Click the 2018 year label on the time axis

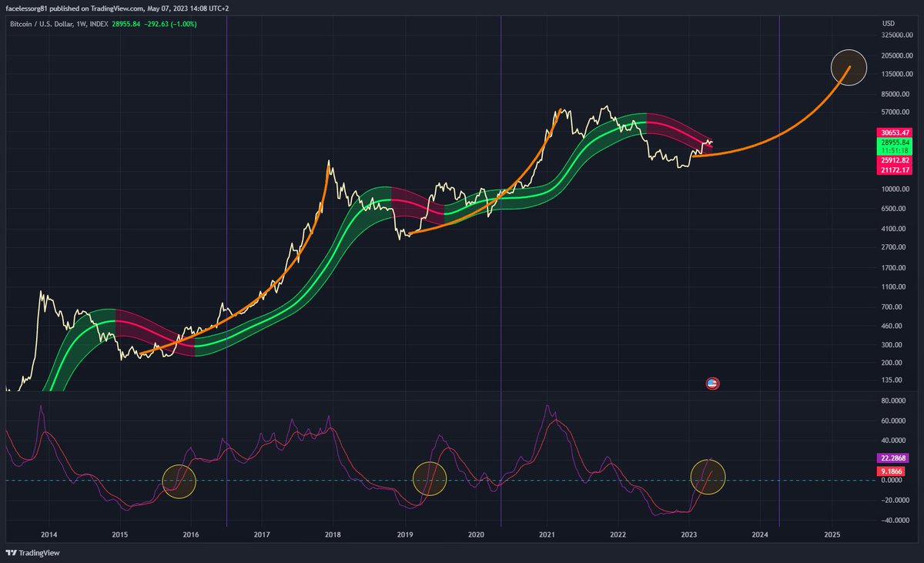pyautogui.click(x=333, y=534)
